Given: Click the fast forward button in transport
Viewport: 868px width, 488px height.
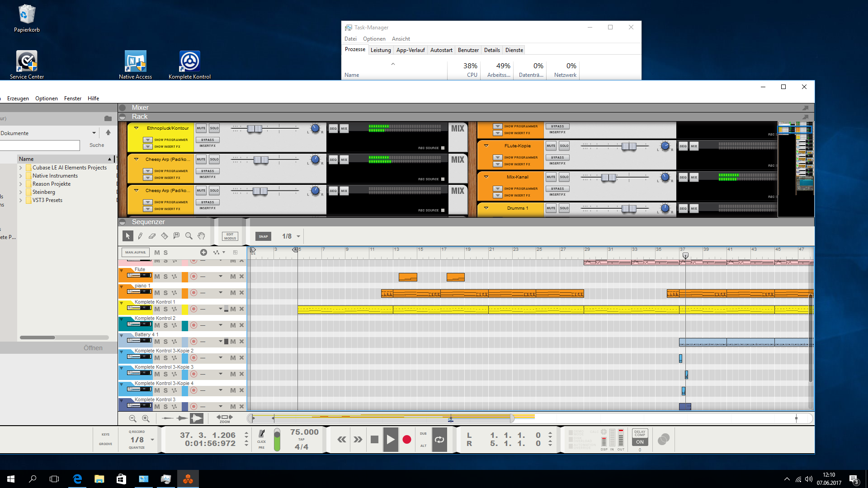Looking at the screenshot, I should [x=358, y=439].
